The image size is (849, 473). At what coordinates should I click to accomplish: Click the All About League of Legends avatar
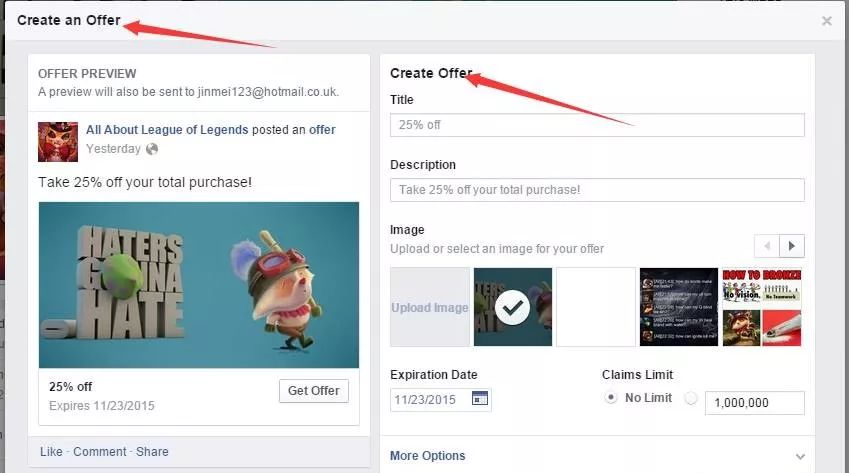[x=58, y=142]
